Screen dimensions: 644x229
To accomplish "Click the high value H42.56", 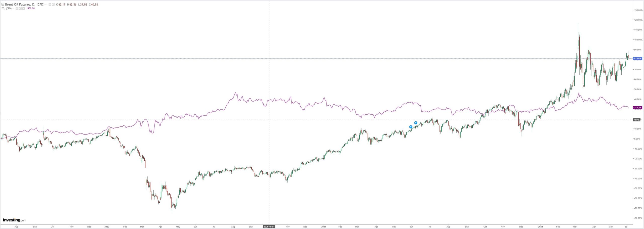I will 72,5.
